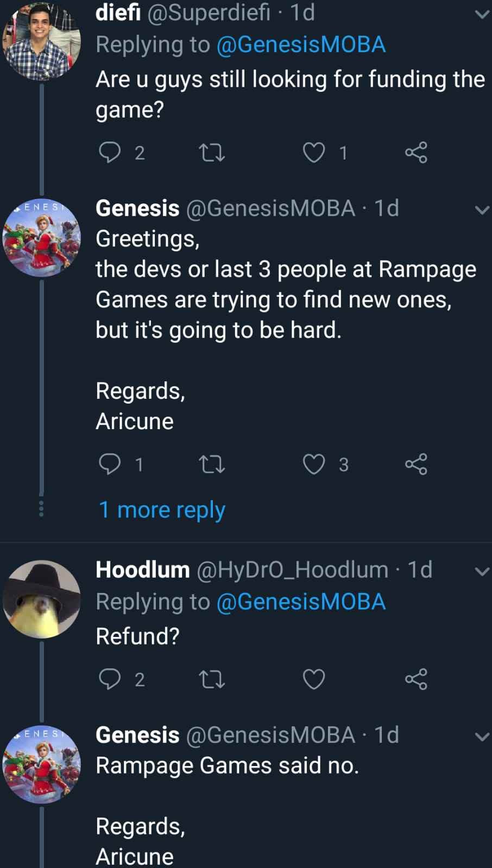The width and height of the screenshot is (492, 868).
Task: Open options chevron on "Rampage Games said no" tweet
Action: coord(482,737)
